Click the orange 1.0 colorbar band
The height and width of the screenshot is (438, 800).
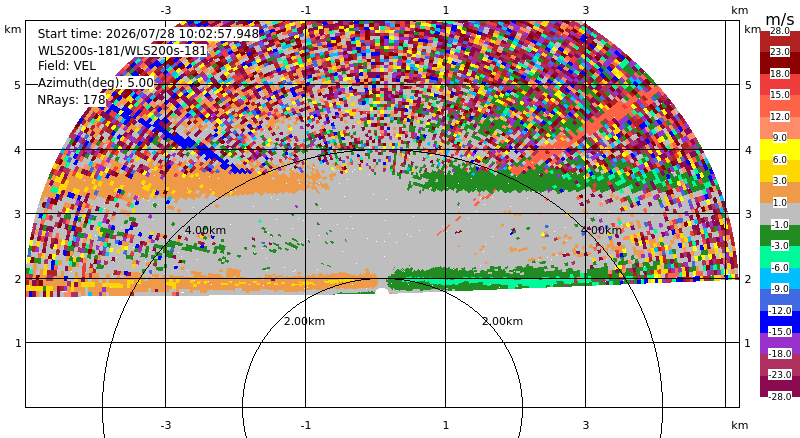pyautogui.click(x=780, y=192)
